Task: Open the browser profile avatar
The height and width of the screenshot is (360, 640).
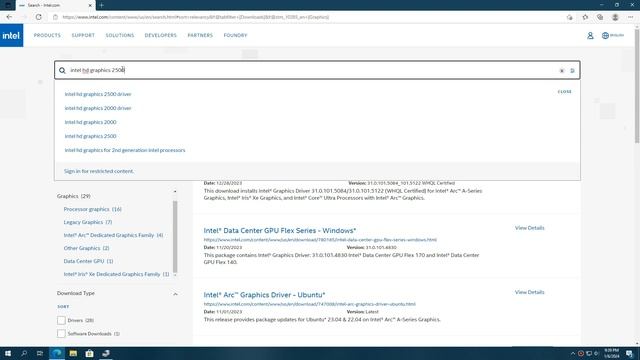Action: pos(615,17)
